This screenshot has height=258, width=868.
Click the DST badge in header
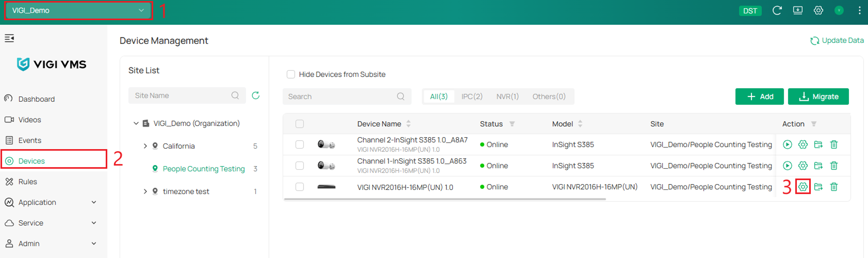tap(750, 11)
